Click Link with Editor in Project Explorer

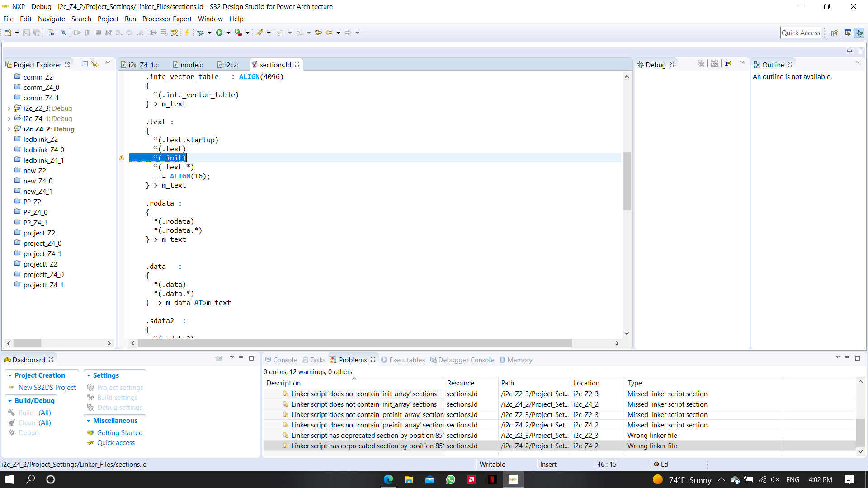[95, 64]
